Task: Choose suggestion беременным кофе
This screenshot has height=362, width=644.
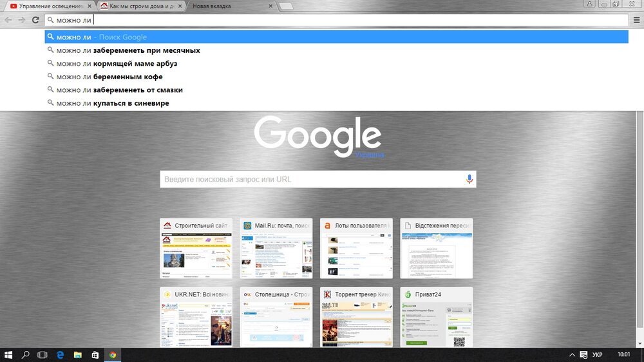Action: pos(336,77)
